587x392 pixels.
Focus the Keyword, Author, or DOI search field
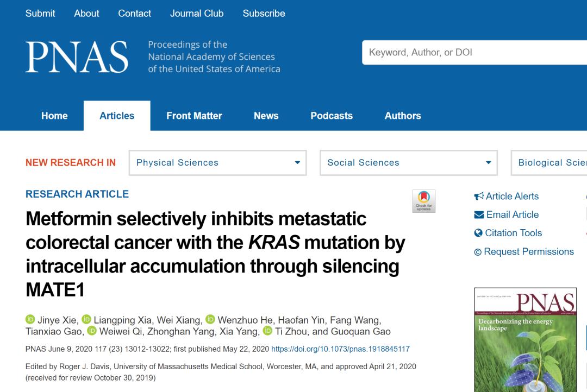click(x=473, y=53)
